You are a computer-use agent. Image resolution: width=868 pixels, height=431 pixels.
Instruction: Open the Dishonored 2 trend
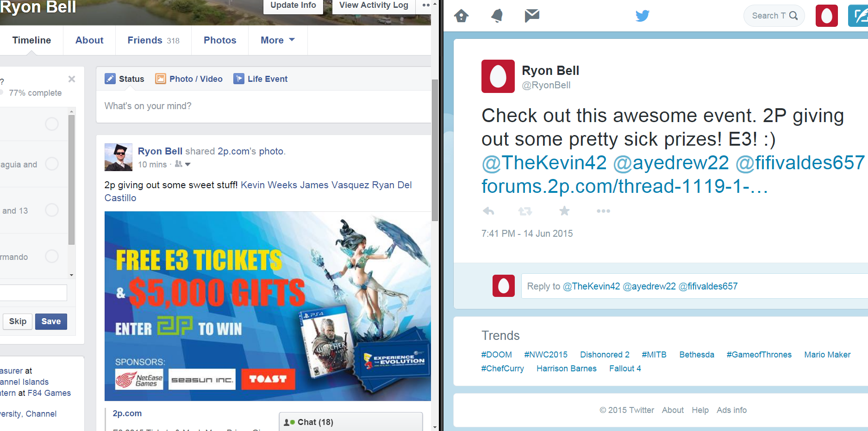[x=605, y=355]
